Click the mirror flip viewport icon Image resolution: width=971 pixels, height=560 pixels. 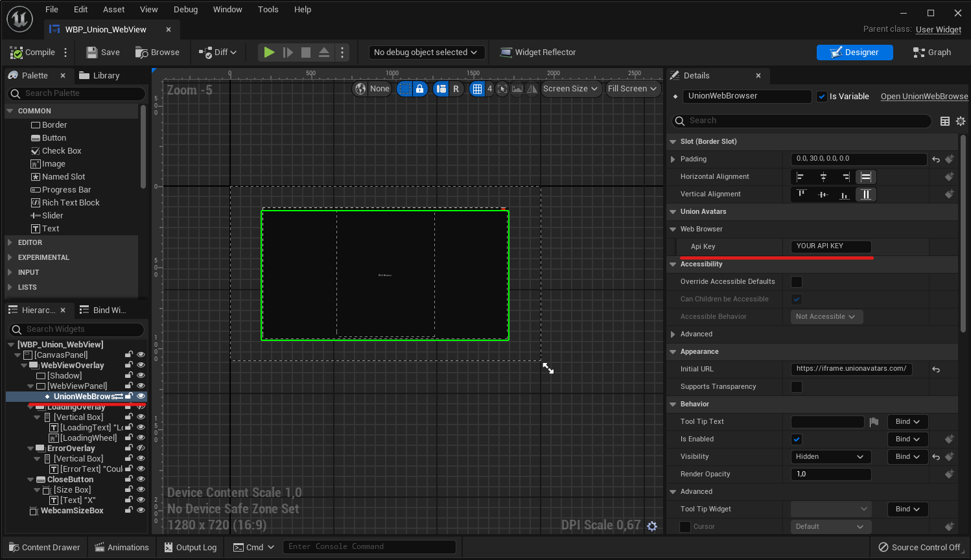pos(532,89)
